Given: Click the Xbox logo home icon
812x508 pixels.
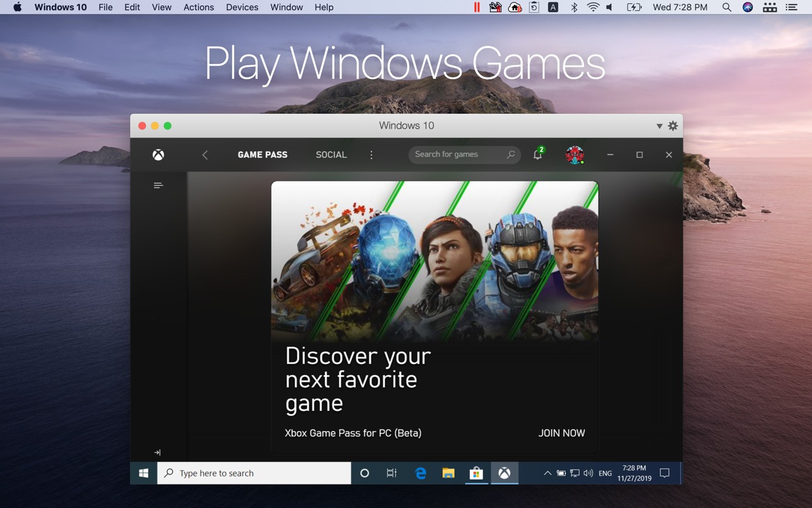Looking at the screenshot, I should [158, 155].
